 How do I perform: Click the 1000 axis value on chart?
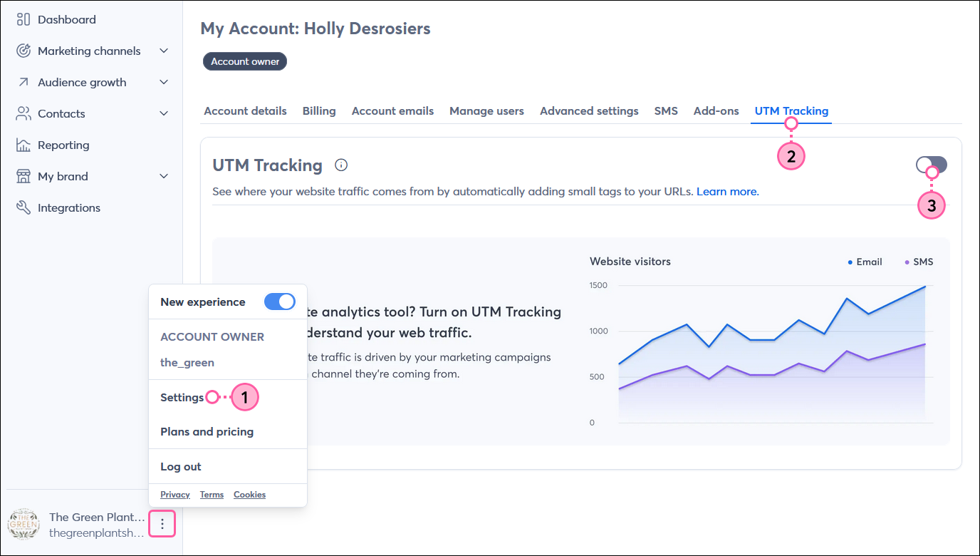coord(599,331)
